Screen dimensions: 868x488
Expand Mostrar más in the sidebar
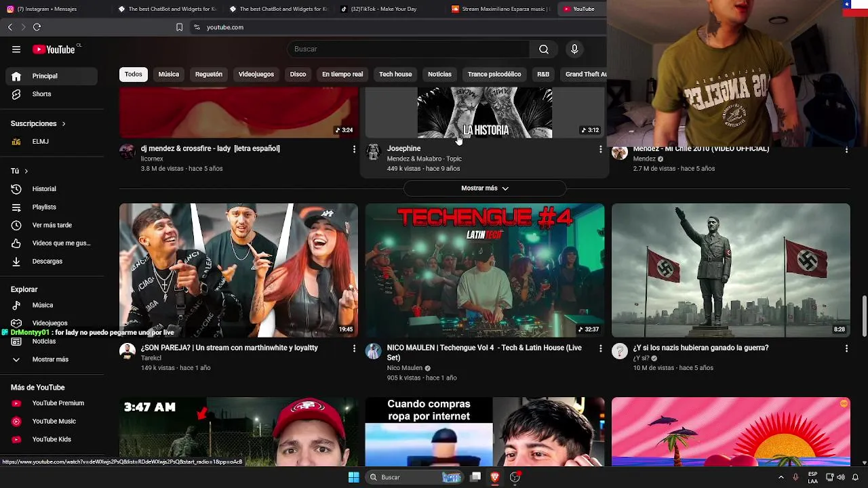[x=52, y=359]
